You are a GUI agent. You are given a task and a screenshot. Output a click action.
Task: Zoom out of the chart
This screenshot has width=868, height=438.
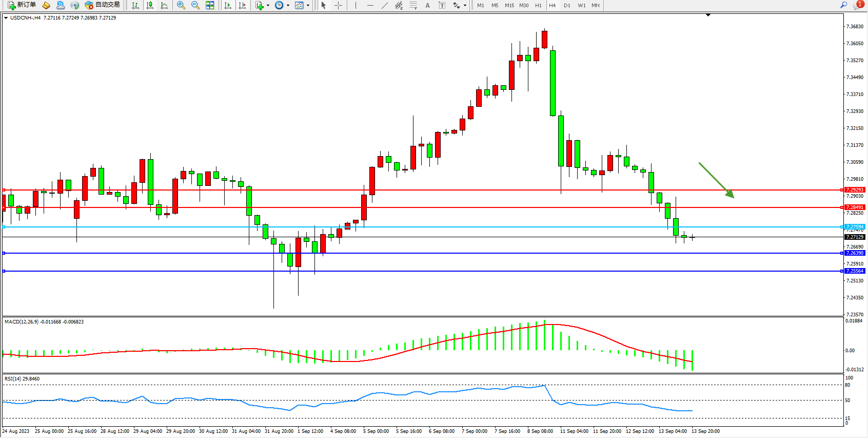[x=195, y=5]
